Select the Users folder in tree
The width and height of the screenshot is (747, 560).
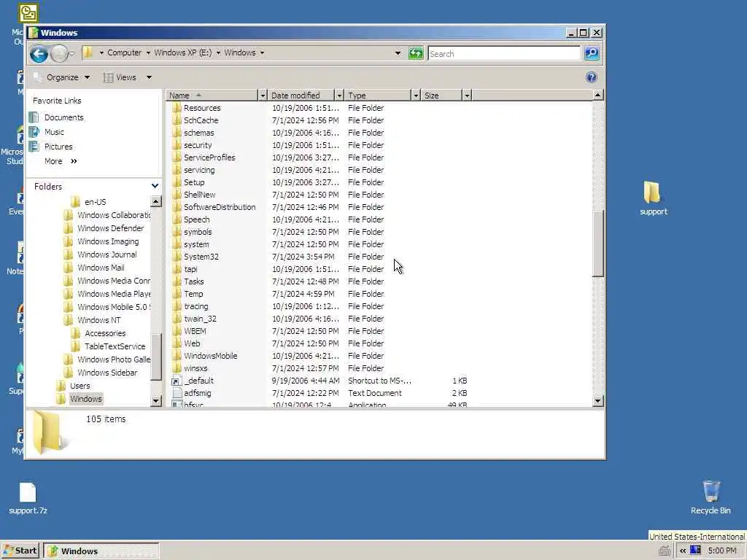[80, 386]
